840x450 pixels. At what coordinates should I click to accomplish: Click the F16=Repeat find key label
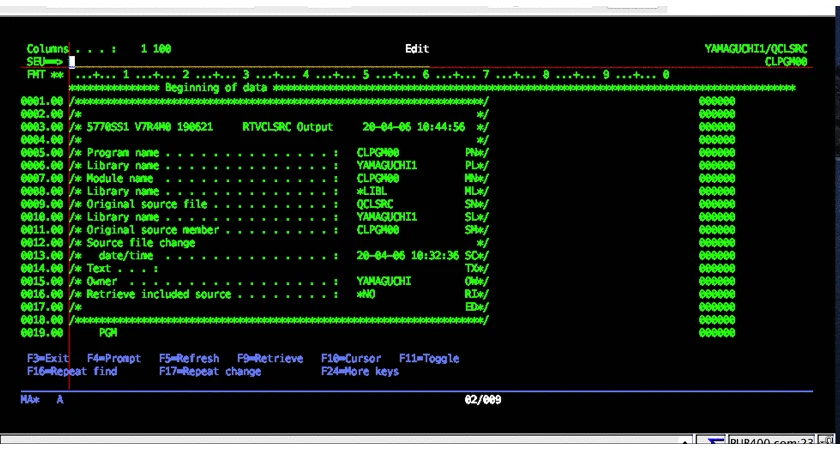point(72,371)
